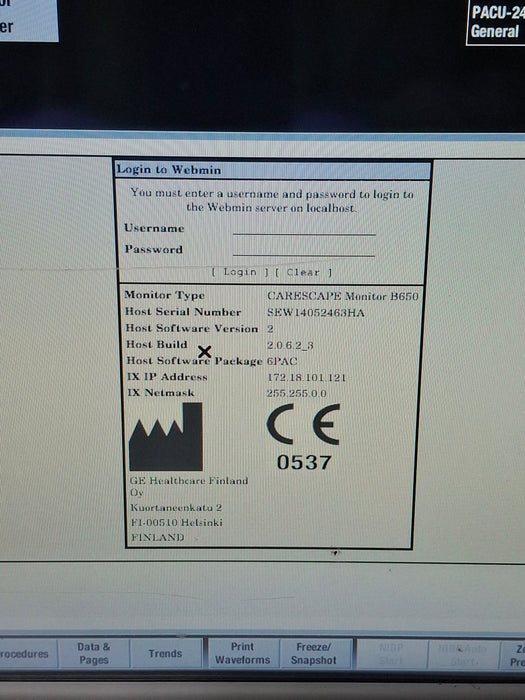
Task: Select Print Waveforms
Action: click(242, 653)
